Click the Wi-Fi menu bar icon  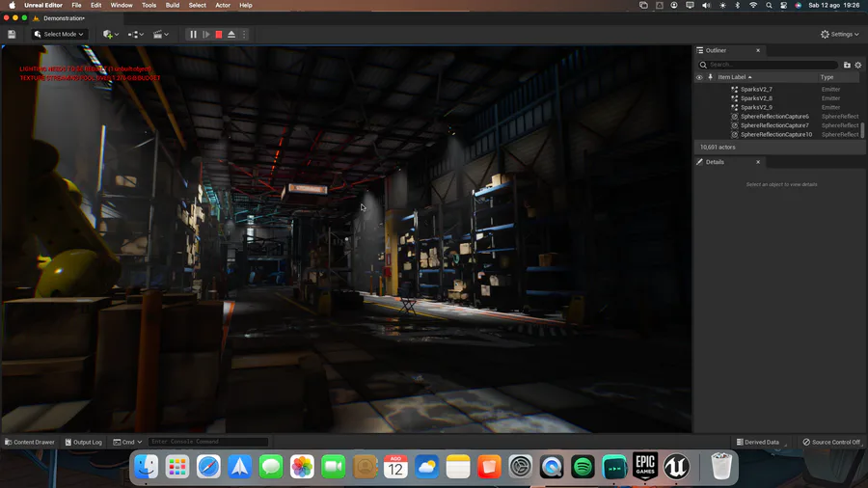click(753, 5)
